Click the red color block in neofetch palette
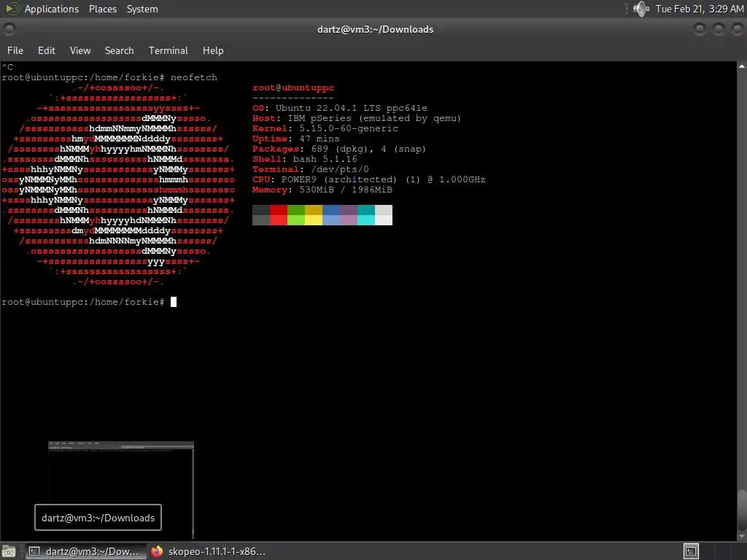 pyautogui.click(x=279, y=210)
